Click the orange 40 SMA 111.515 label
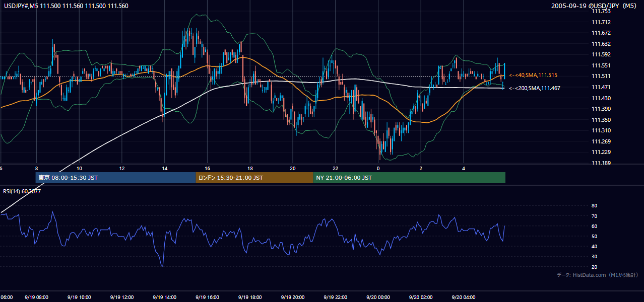The image size is (644, 302). coord(533,75)
